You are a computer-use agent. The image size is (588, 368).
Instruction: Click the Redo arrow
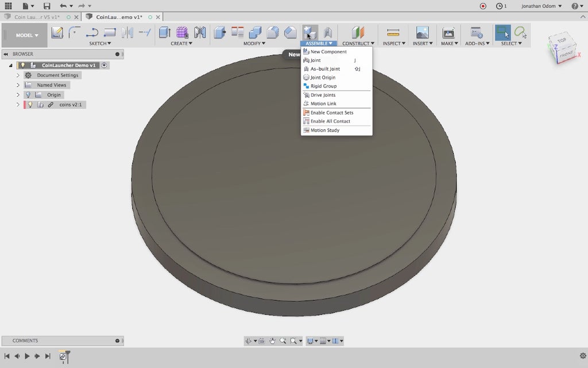point(82,6)
